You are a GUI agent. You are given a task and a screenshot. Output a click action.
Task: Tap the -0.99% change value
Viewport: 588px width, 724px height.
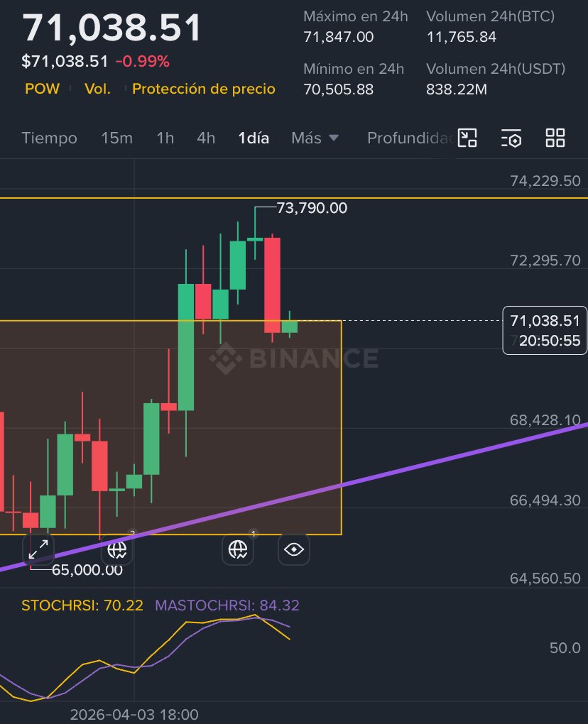point(142,61)
